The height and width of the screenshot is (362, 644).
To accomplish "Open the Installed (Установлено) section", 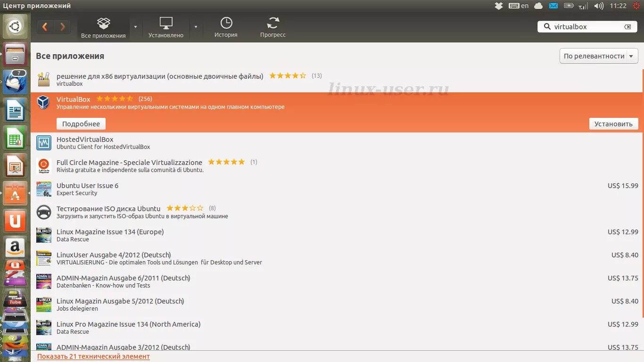I will (x=166, y=28).
